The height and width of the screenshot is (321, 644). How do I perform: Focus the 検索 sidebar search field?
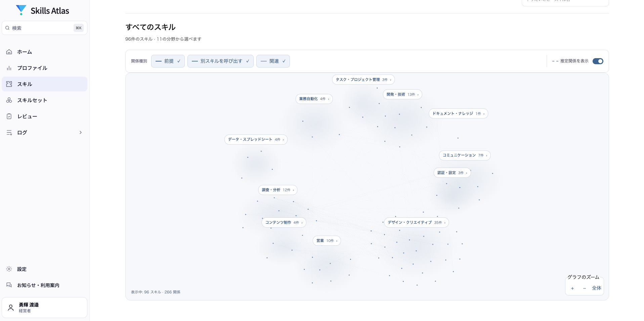point(44,28)
